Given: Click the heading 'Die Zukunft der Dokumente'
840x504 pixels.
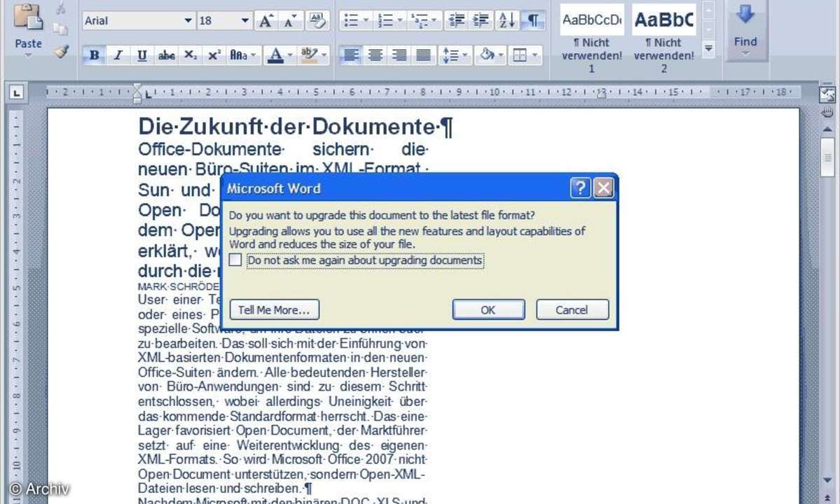Looking at the screenshot, I should point(296,127).
